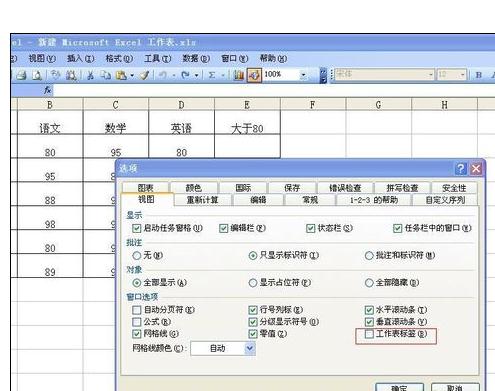This screenshot has width=495, height=391.
Task: Expand the Paste options arrow
Action: pos(132,76)
